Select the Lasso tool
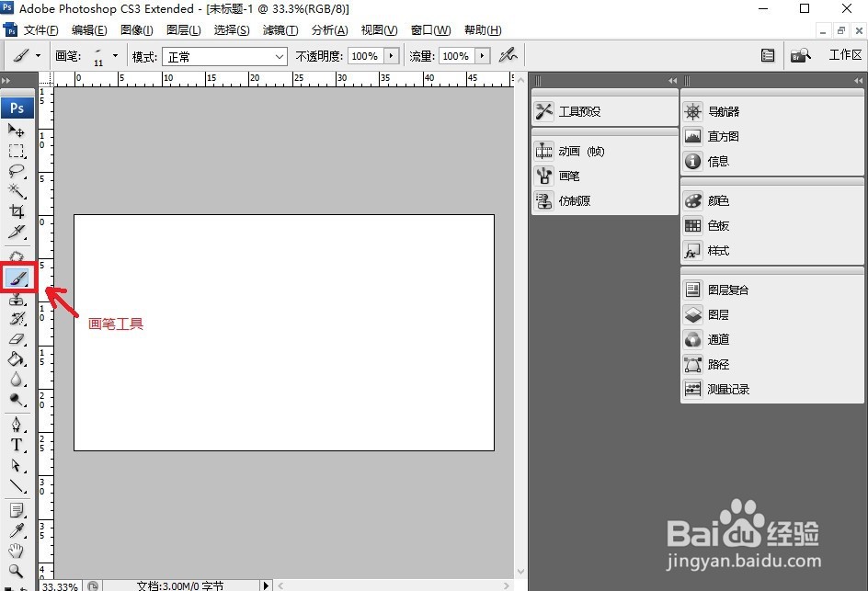 (16, 171)
